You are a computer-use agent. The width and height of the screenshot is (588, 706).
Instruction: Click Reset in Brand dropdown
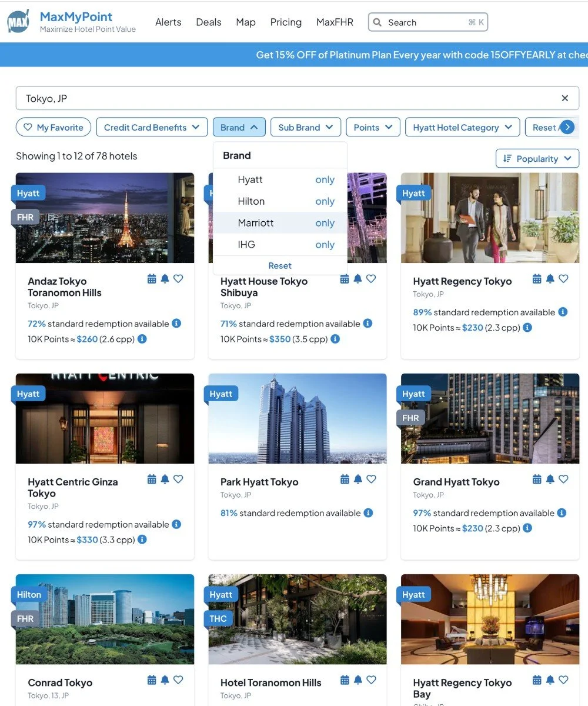tap(280, 266)
